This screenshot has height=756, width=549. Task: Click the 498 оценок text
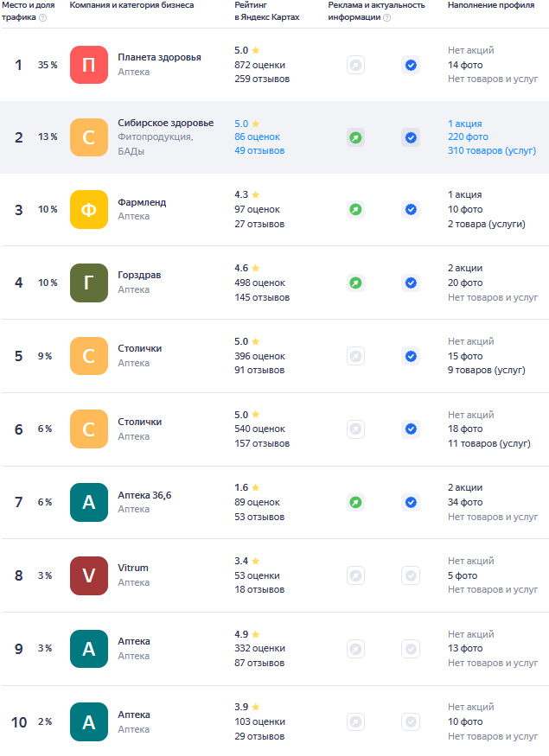[259, 283]
